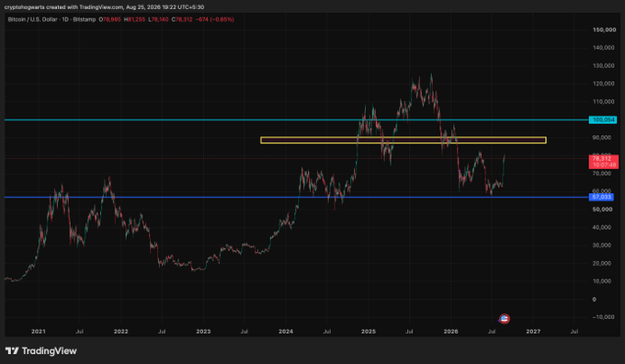
Task: Click the 2024 time axis label
Action: click(286, 331)
